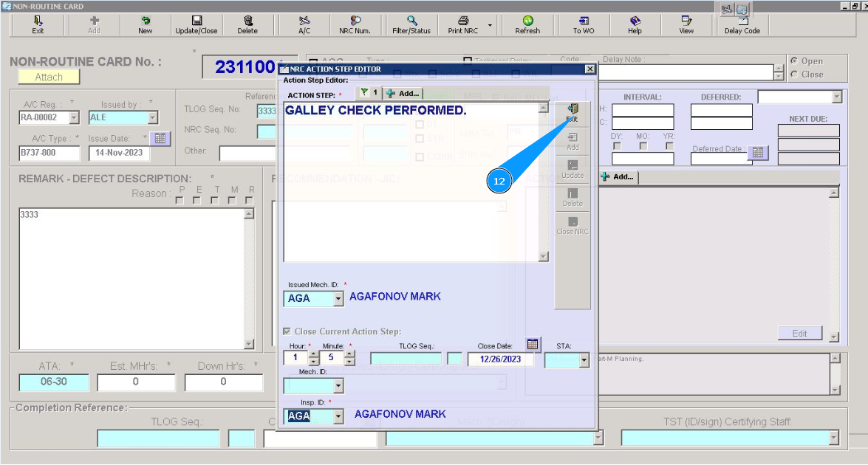The width and height of the screenshot is (868, 465).
Task: Click the View toolbar icon
Action: [686, 25]
